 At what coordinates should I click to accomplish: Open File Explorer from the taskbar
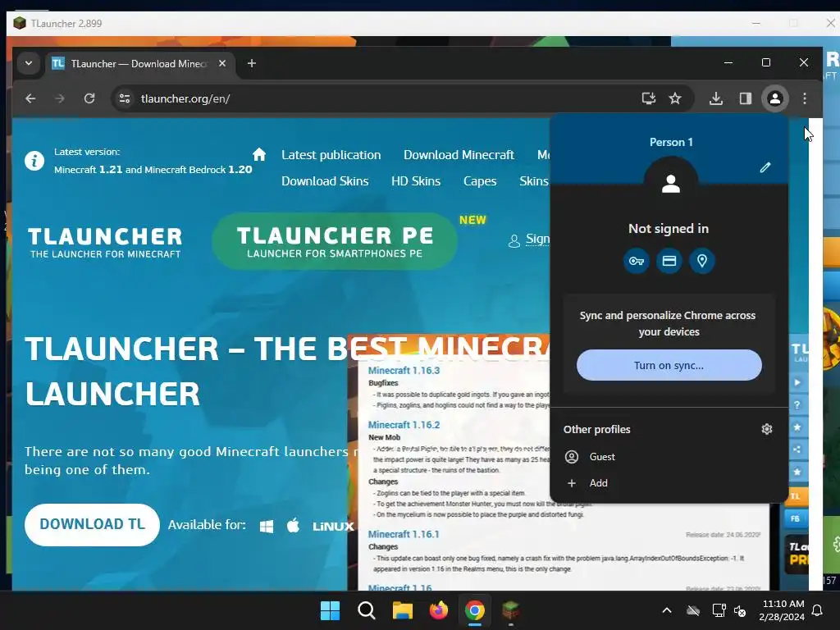point(402,610)
